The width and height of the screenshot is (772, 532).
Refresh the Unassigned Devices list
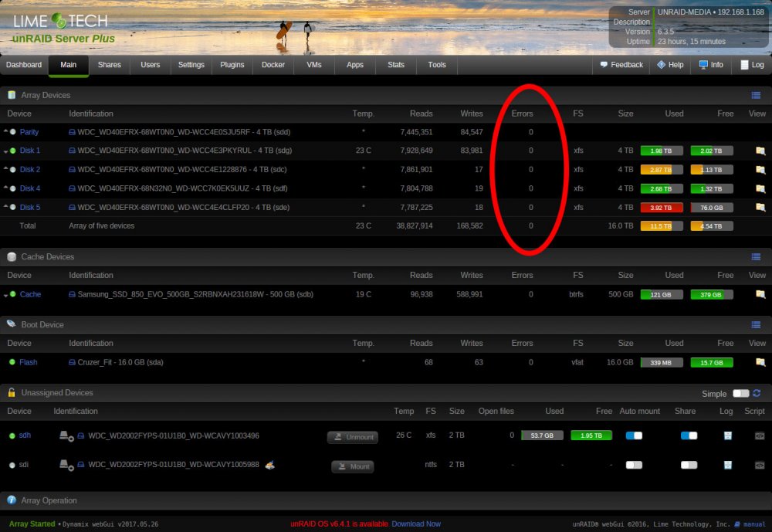[x=757, y=392]
